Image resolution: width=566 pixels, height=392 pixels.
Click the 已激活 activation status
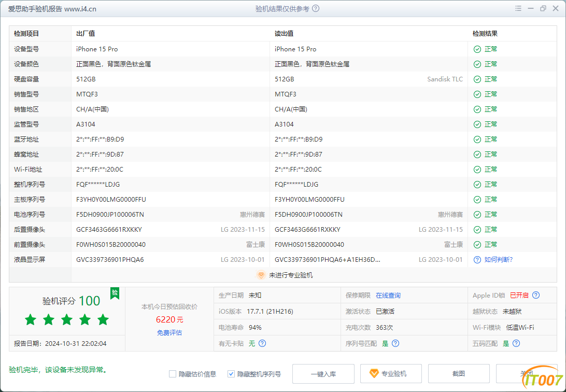385,312
